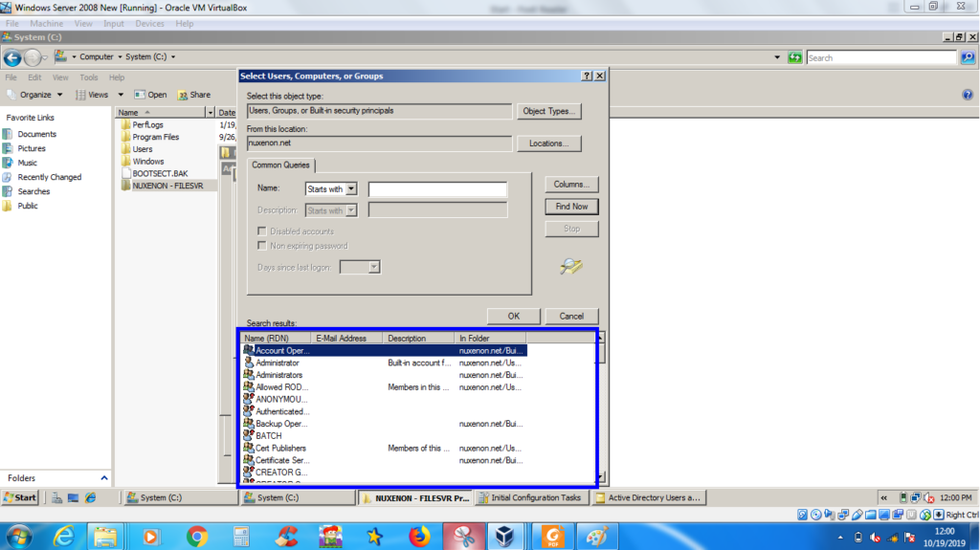
Task: Select the BOOTSECT.BAK file
Action: [160, 173]
